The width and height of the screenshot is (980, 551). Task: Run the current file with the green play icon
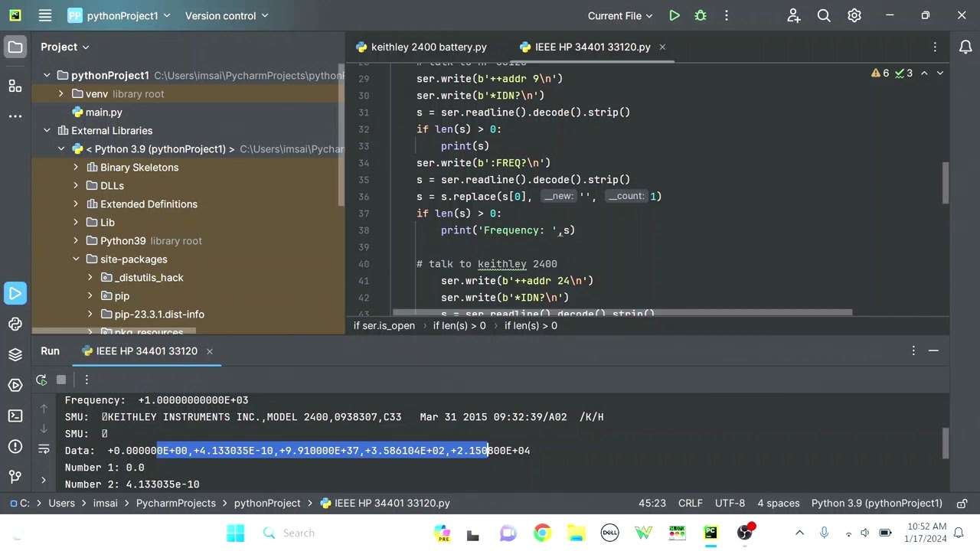coord(674,15)
